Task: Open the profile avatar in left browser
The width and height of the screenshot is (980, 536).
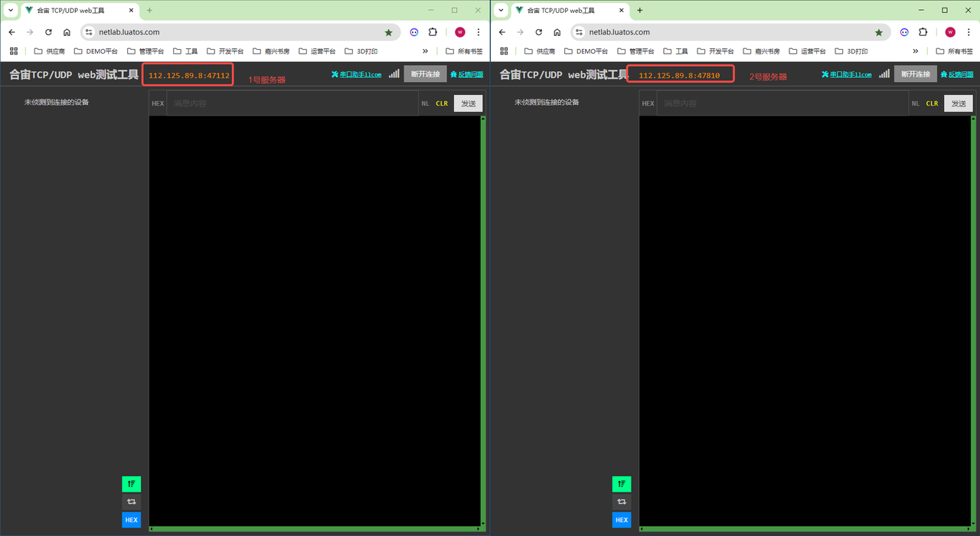Action: (x=460, y=32)
